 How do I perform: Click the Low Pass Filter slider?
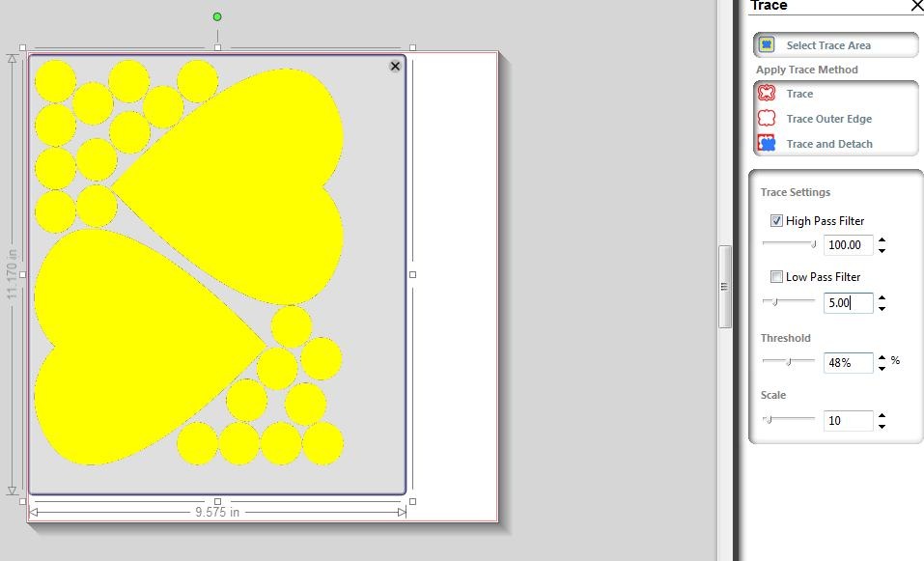tap(789, 301)
